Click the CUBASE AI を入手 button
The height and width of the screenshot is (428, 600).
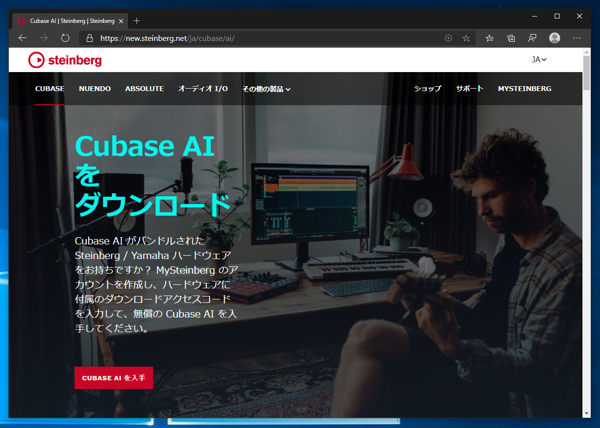coord(114,378)
